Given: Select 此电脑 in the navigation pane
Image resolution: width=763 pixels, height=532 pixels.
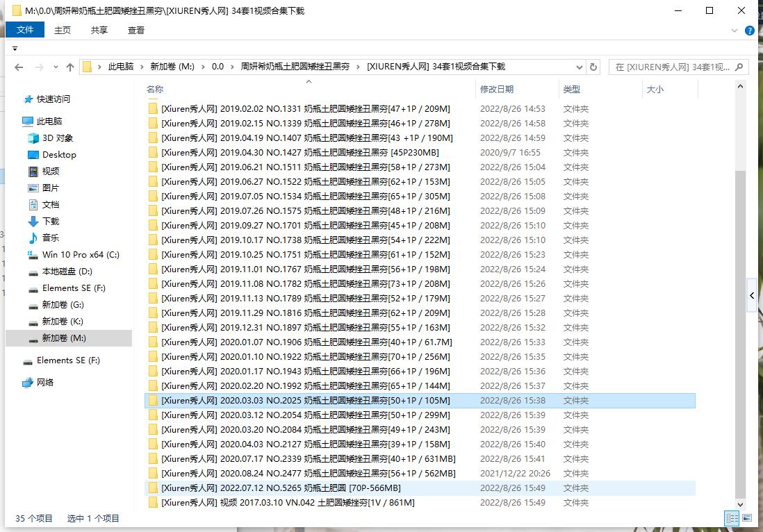Looking at the screenshot, I should coord(49,121).
